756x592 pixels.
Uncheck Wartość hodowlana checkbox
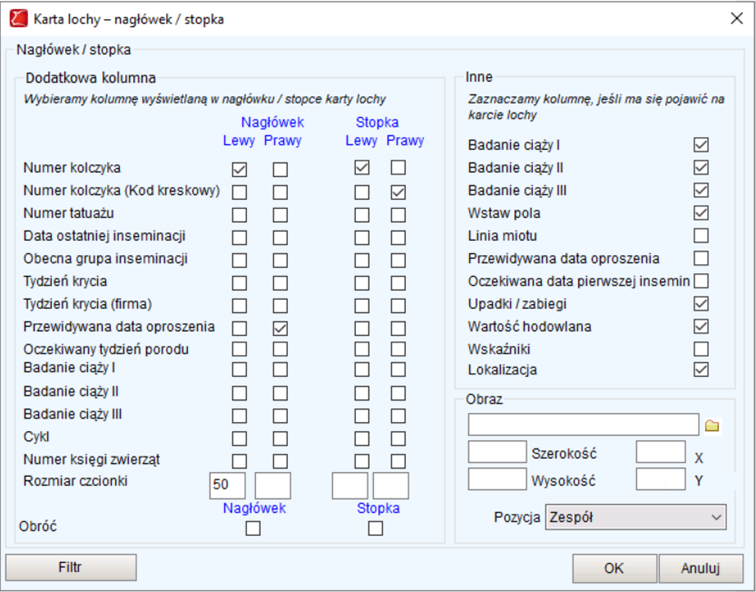(x=701, y=326)
